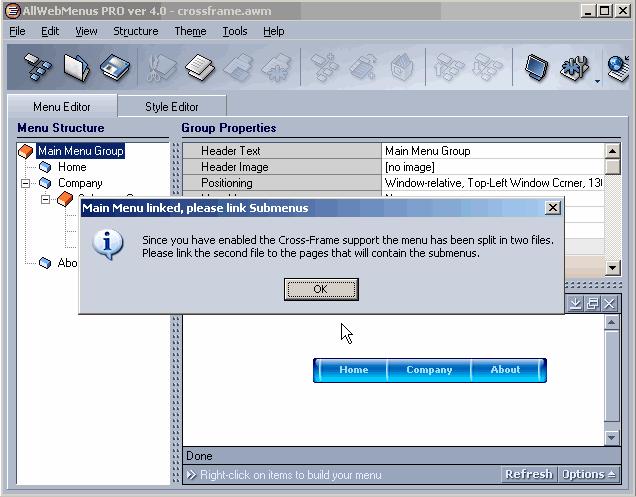636x497 pixels.
Task: Open the dropdown arrow beside wrench icon
Action: (597, 81)
